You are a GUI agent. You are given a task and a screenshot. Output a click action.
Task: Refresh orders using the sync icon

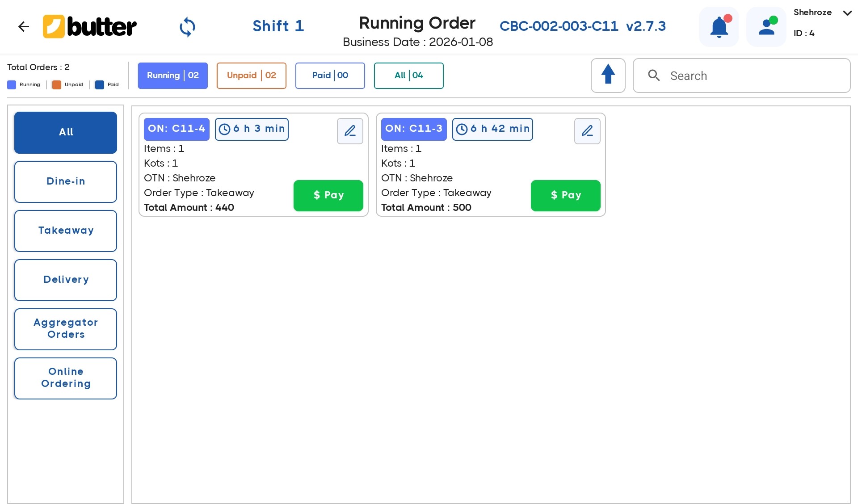[187, 26]
